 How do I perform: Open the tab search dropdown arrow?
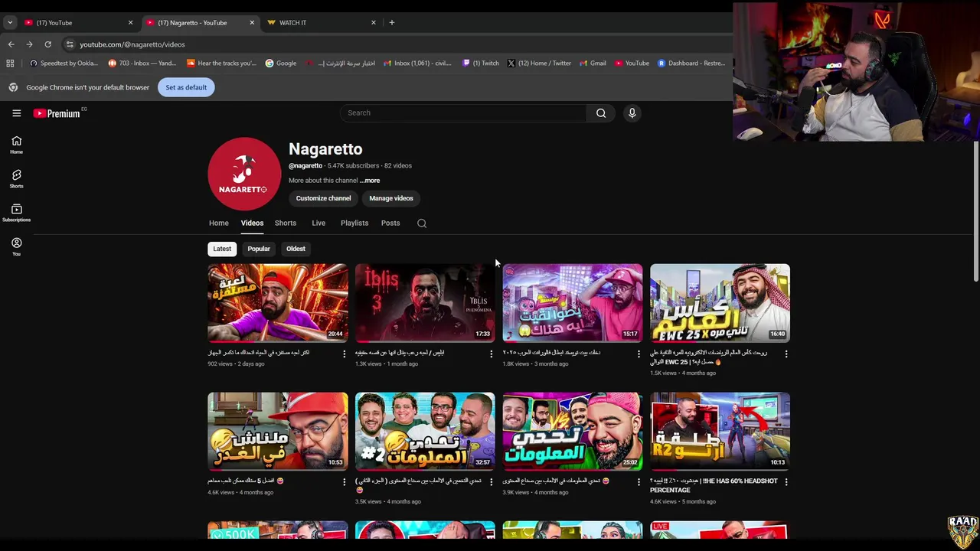click(x=10, y=22)
